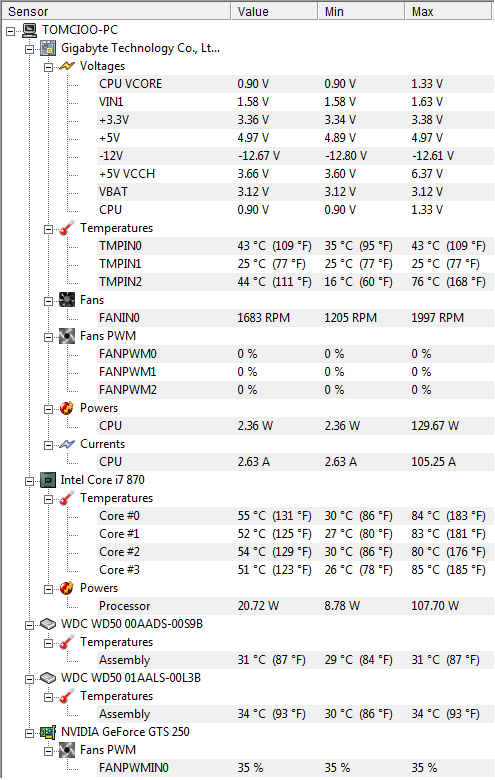Collapse the WDC WD50 01AALS-00L3B node

point(30,679)
